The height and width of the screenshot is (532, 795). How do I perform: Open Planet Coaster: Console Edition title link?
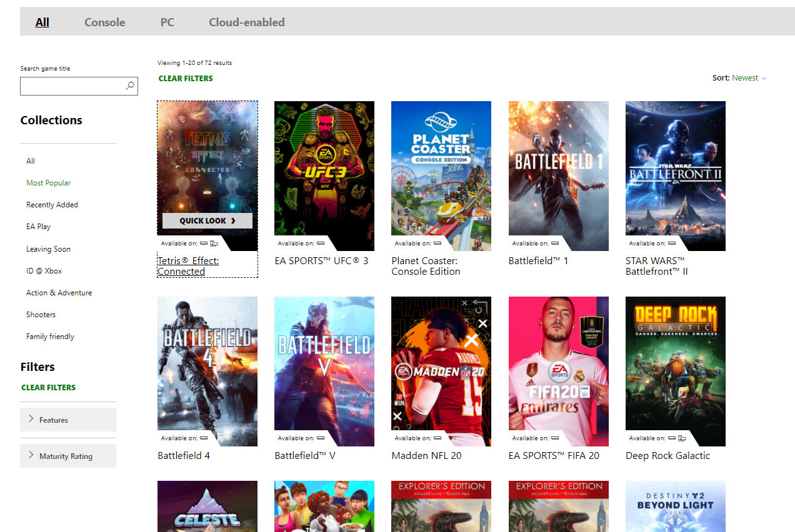426,266
